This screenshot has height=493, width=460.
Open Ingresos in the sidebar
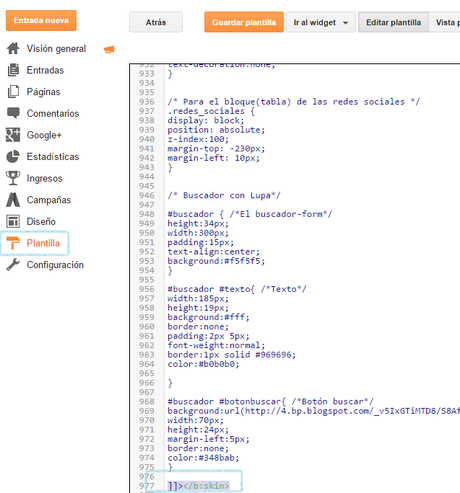[x=44, y=178]
